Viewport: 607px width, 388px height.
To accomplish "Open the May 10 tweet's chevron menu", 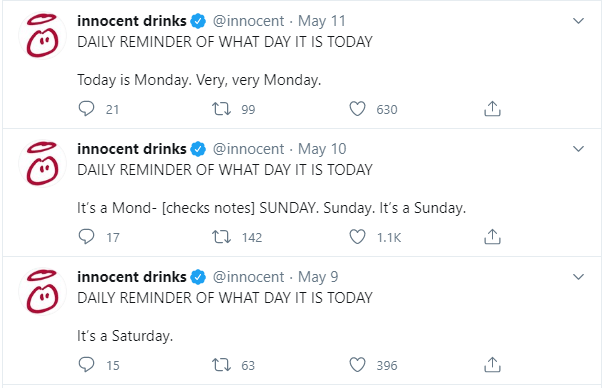I will coord(578,149).
